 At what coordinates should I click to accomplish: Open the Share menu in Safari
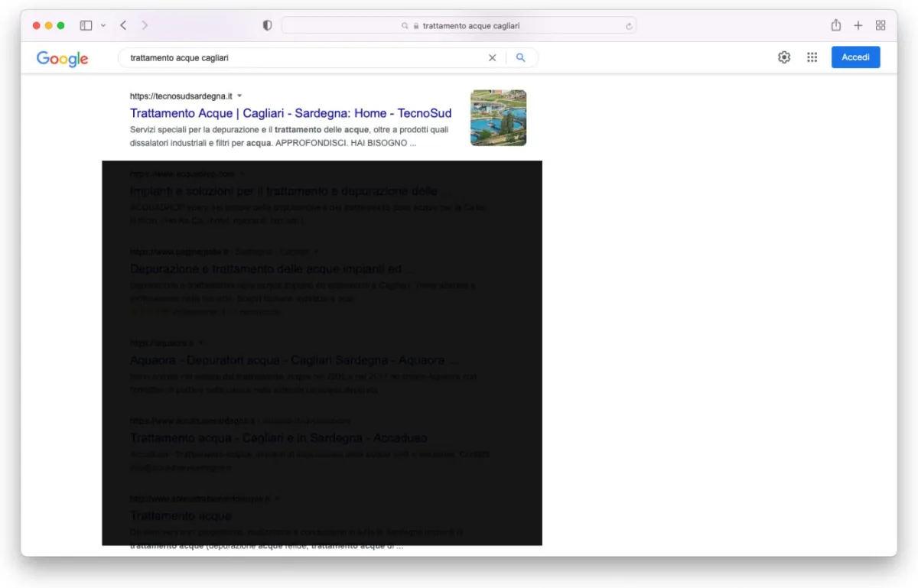coord(836,25)
